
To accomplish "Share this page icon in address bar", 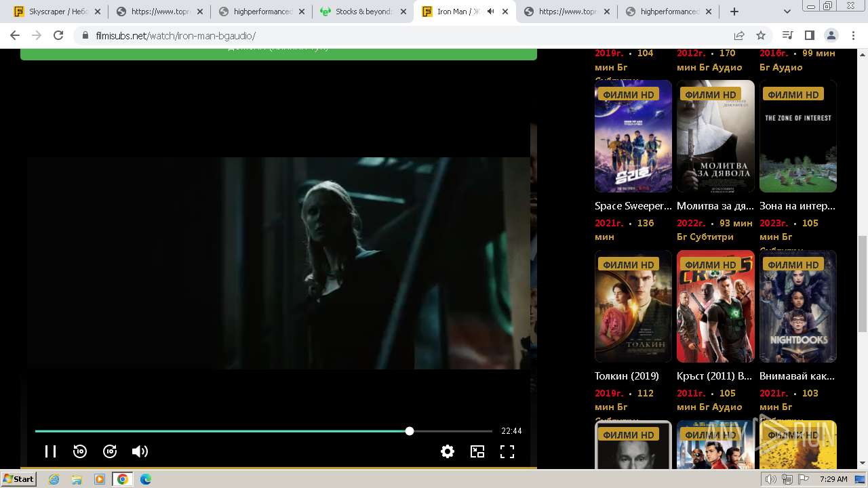I will coord(739,35).
